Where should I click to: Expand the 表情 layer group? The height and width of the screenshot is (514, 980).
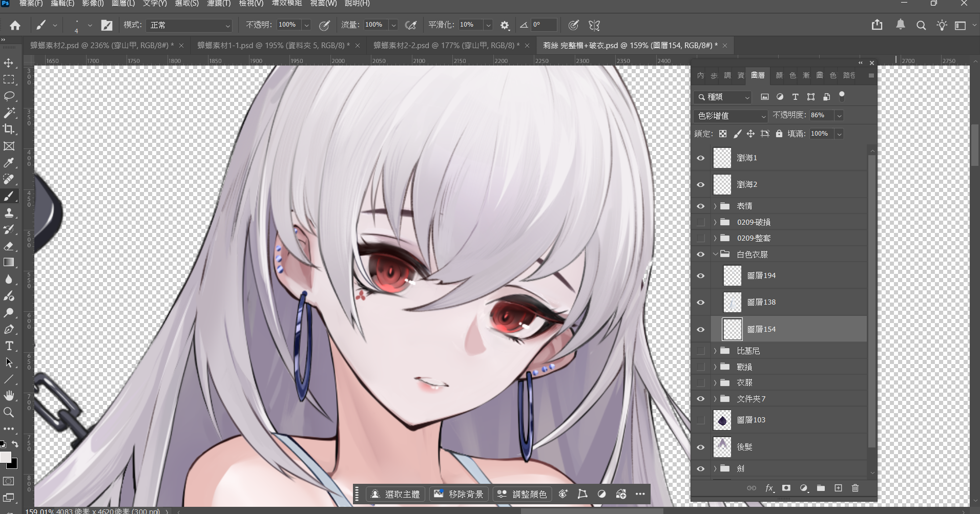[x=715, y=206]
